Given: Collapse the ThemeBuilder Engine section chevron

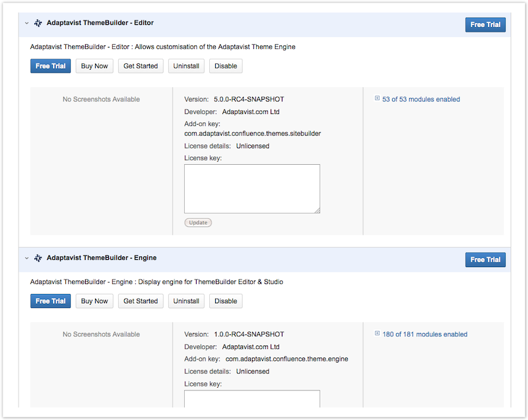Looking at the screenshot, I should [x=26, y=258].
